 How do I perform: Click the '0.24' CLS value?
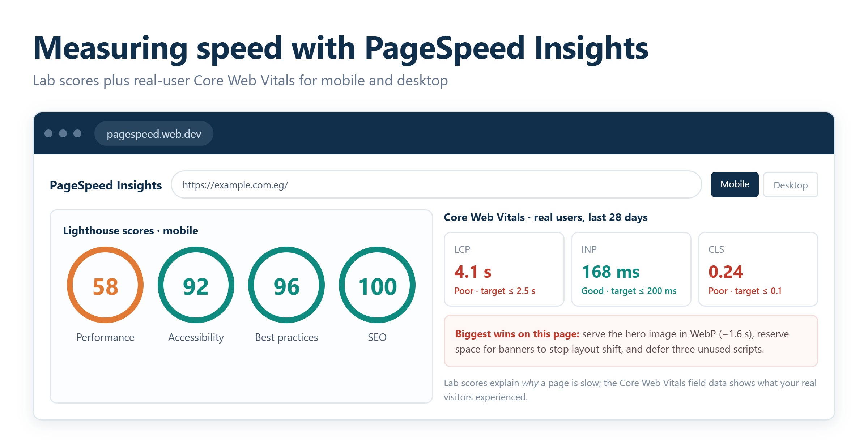726,272
